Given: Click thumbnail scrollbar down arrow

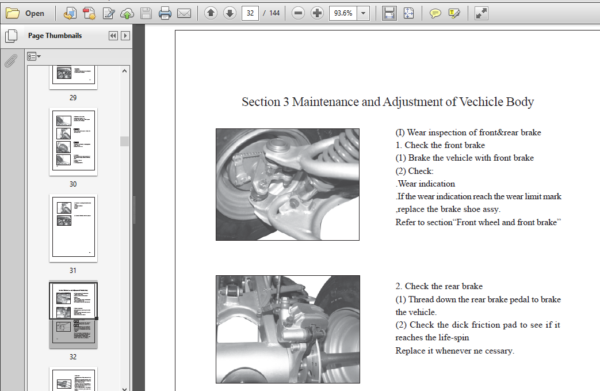Looking at the screenshot, I should pos(124,388).
